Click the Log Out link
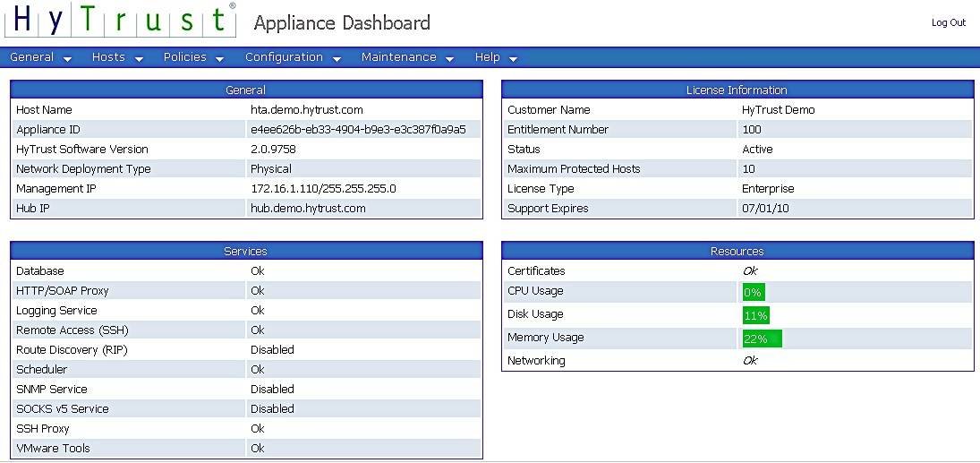 coord(948,22)
